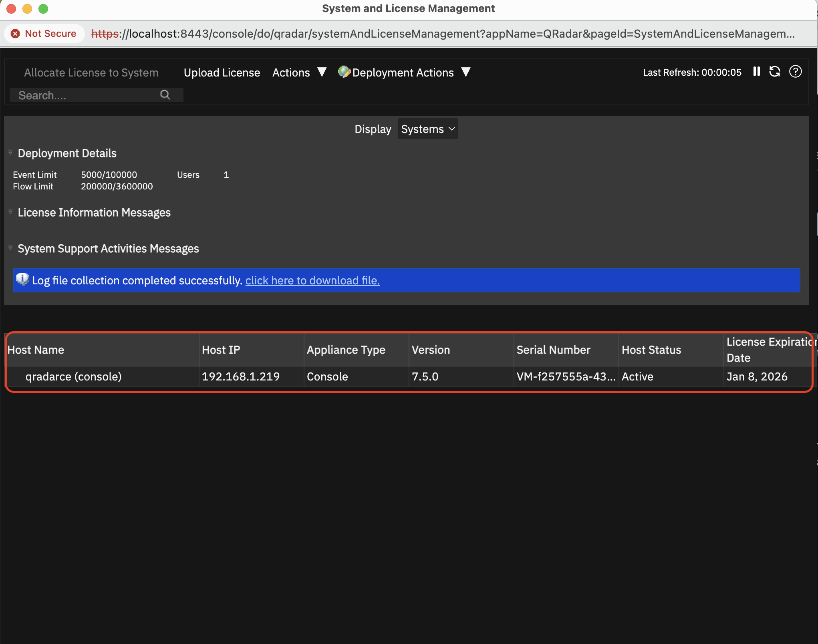Click the refresh icon to reload data
818x644 pixels.
click(775, 72)
